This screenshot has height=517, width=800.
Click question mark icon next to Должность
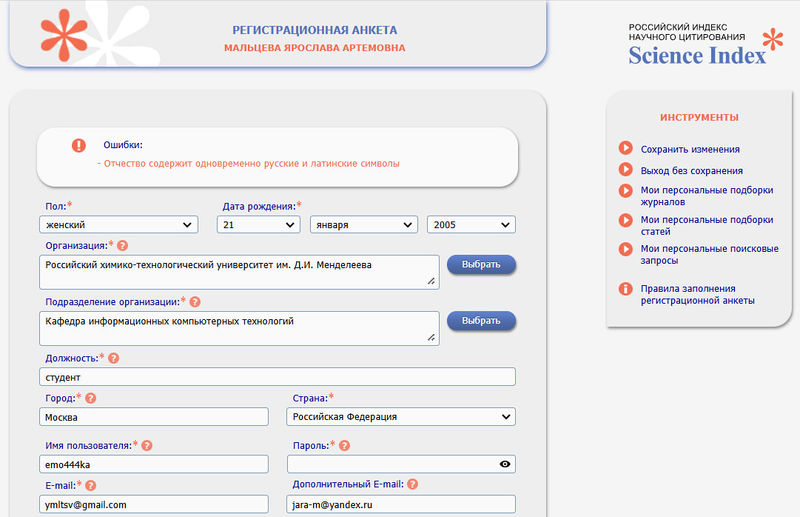point(114,358)
